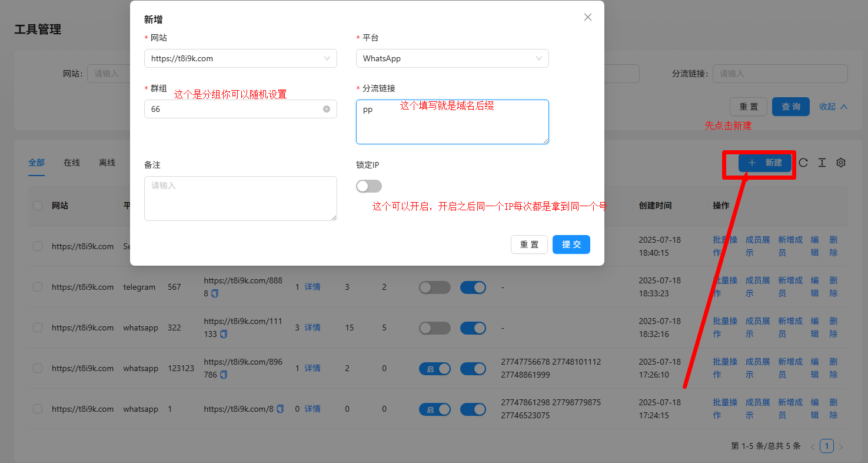Turn on the grey switch in whatsapp 322 row
This screenshot has width=868, height=463.
point(435,328)
